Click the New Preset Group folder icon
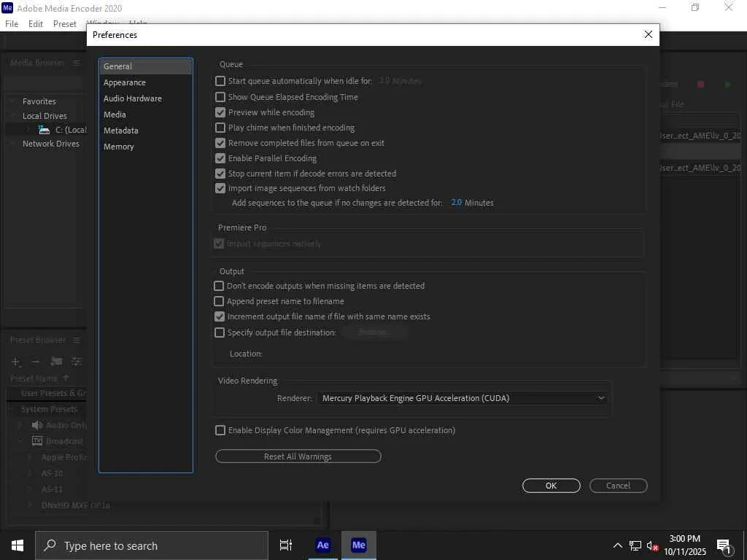This screenshot has height=560, width=747. click(56, 362)
